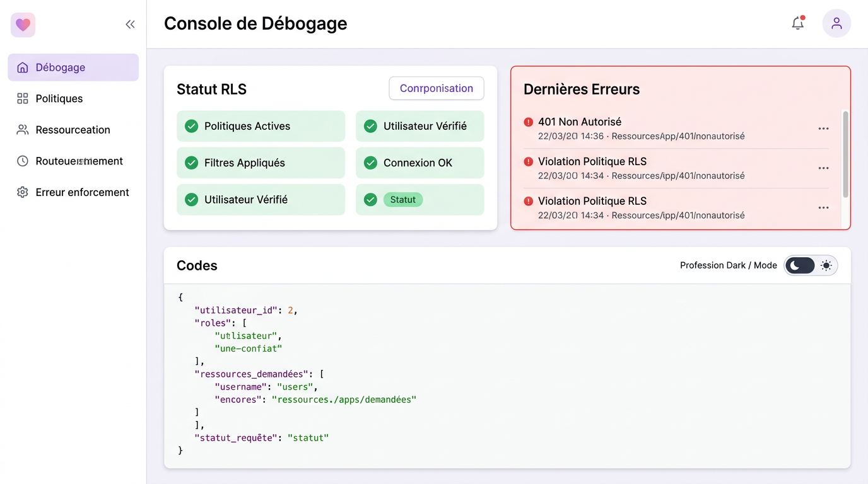
Task: Click the Statut RLS heading
Action: coord(211,89)
